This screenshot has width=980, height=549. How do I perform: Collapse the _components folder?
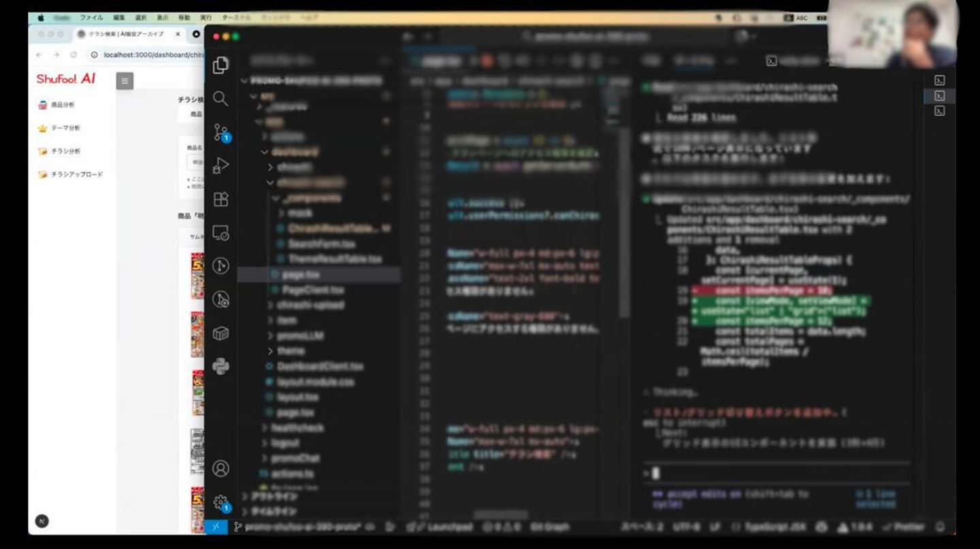[x=308, y=198]
